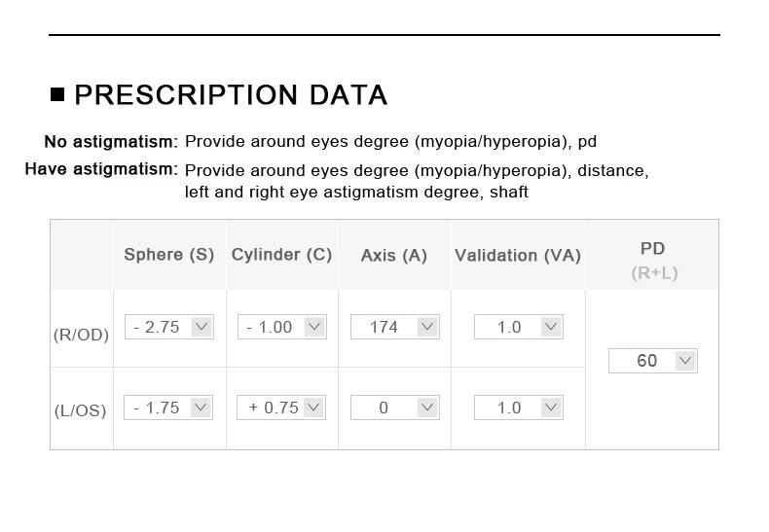This screenshot has width=769, height=532.
Task: Open left eye Sphere dropdown showing -1.75
Action: (x=169, y=408)
